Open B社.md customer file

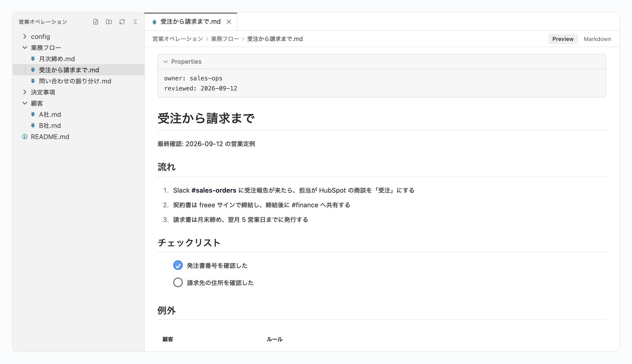(x=78, y=126)
